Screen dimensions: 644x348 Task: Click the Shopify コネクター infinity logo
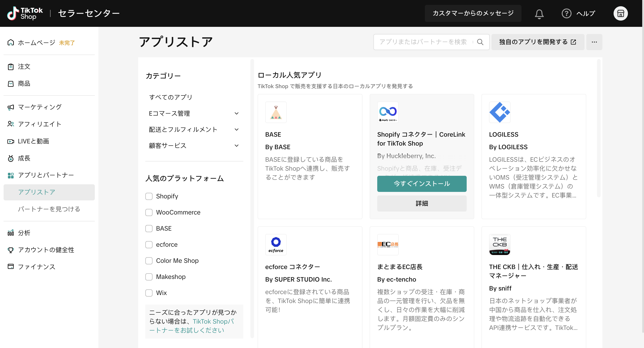(388, 112)
